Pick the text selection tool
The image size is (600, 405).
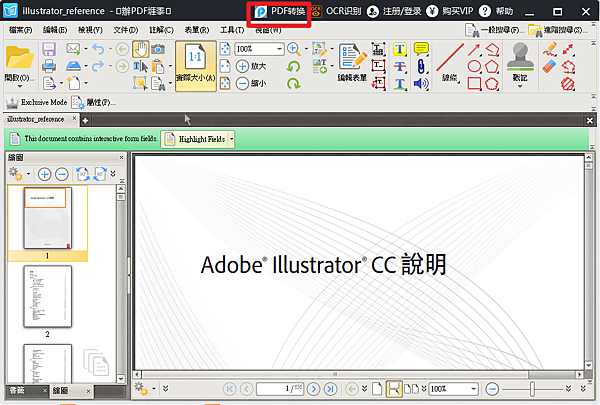140,66
